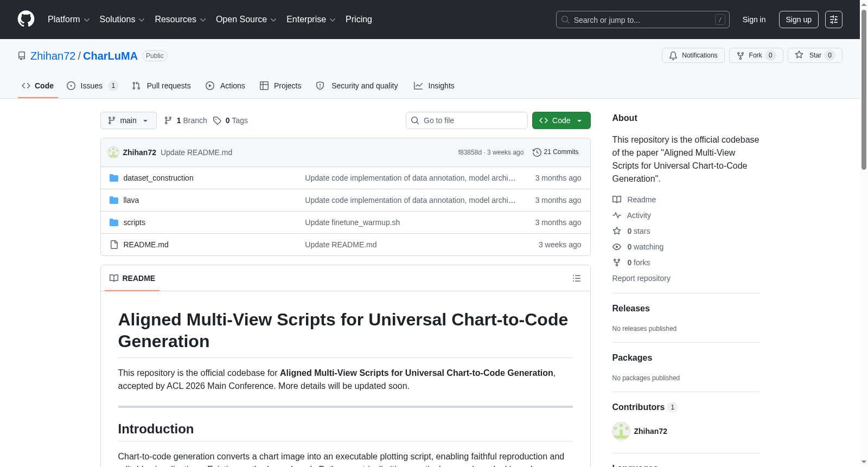
Task: Open the main branch selector dropdown
Action: (x=129, y=120)
